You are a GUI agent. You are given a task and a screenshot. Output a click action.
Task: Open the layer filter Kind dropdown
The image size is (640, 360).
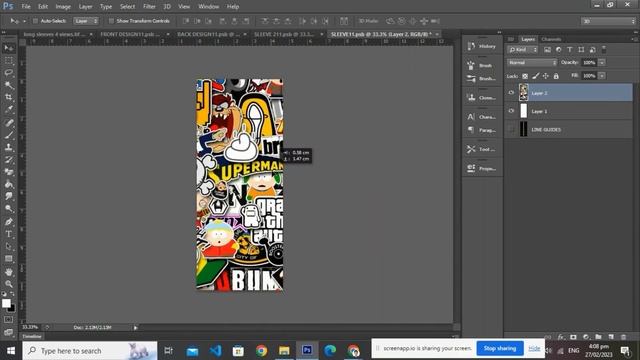[x=523, y=50]
